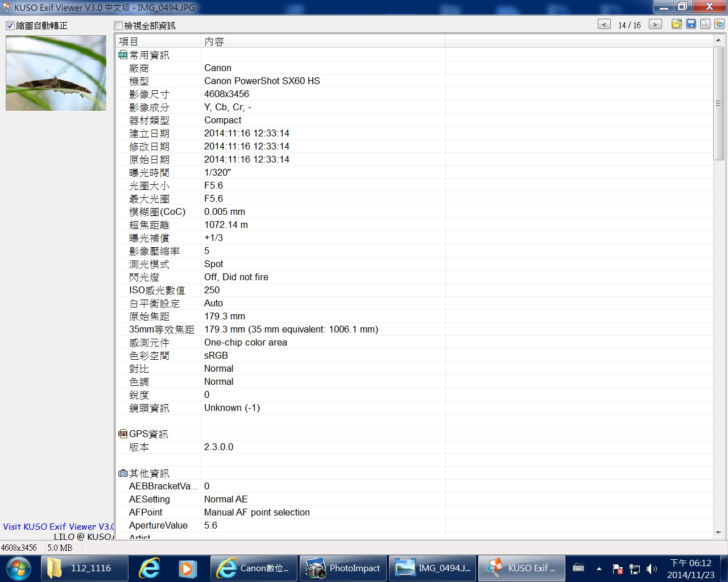Open a photo with the folder icon
Viewport: 728px width, 582px height.
click(x=676, y=24)
